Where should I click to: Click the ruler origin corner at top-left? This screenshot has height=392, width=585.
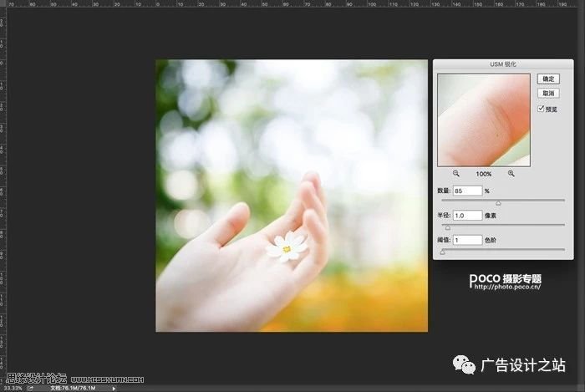coord(3,3)
